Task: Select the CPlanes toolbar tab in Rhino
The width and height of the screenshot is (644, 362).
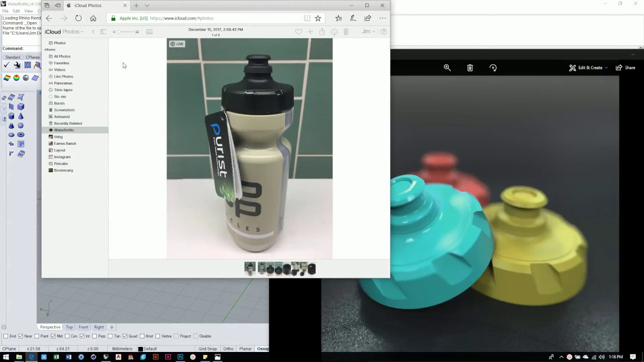Action: click(x=33, y=57)
